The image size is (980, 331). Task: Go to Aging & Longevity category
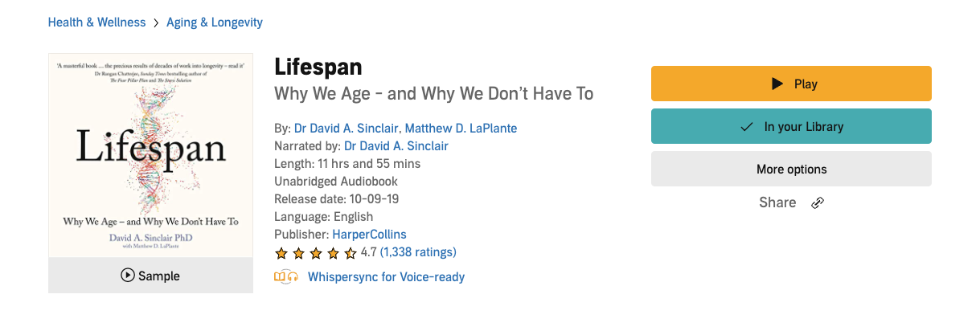coord(215,22)
